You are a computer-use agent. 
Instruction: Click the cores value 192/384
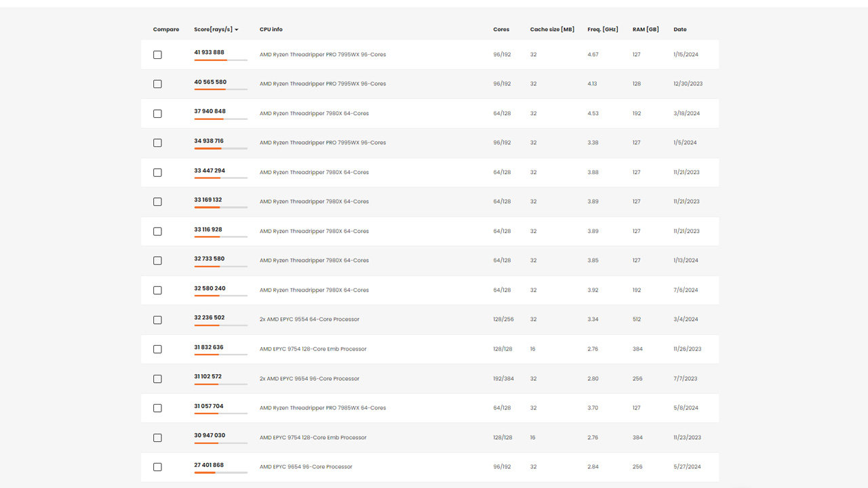coord(503,379)
